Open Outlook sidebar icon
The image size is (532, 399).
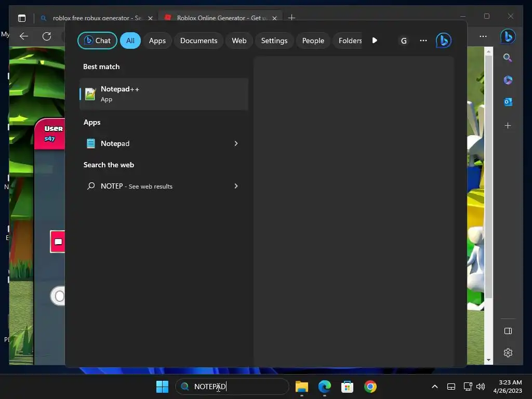[x=508, y=102]
